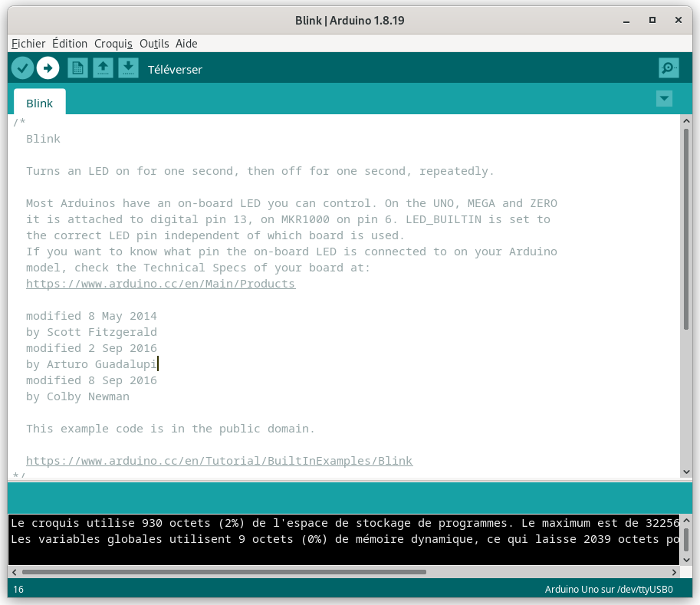Open the Édition menu

70,44
